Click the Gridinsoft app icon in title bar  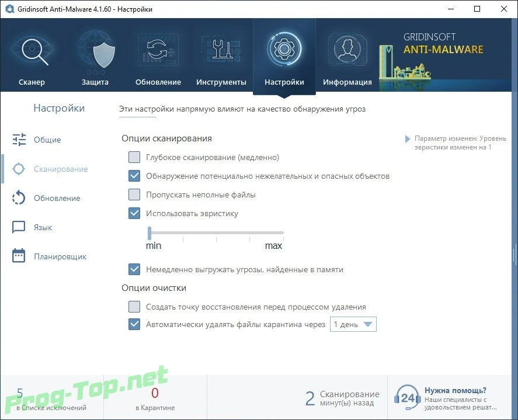pos(9,9)
